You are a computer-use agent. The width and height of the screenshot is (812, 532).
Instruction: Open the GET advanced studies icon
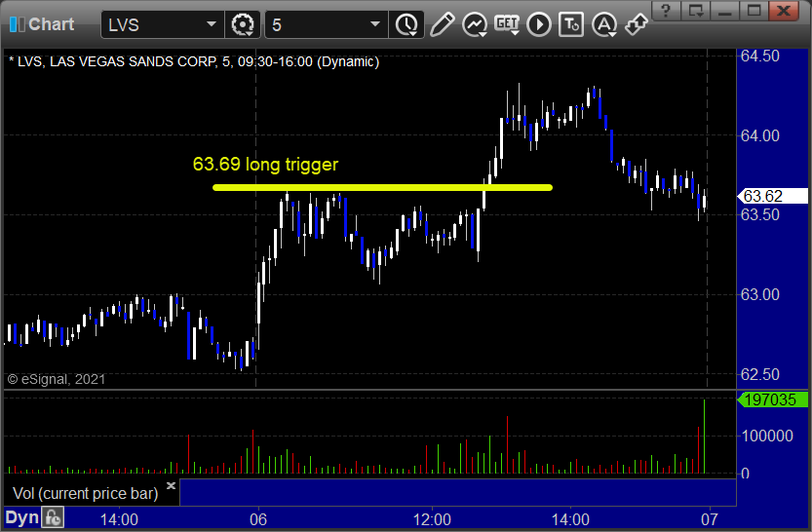pyautogui.click(x=507, y=24)
